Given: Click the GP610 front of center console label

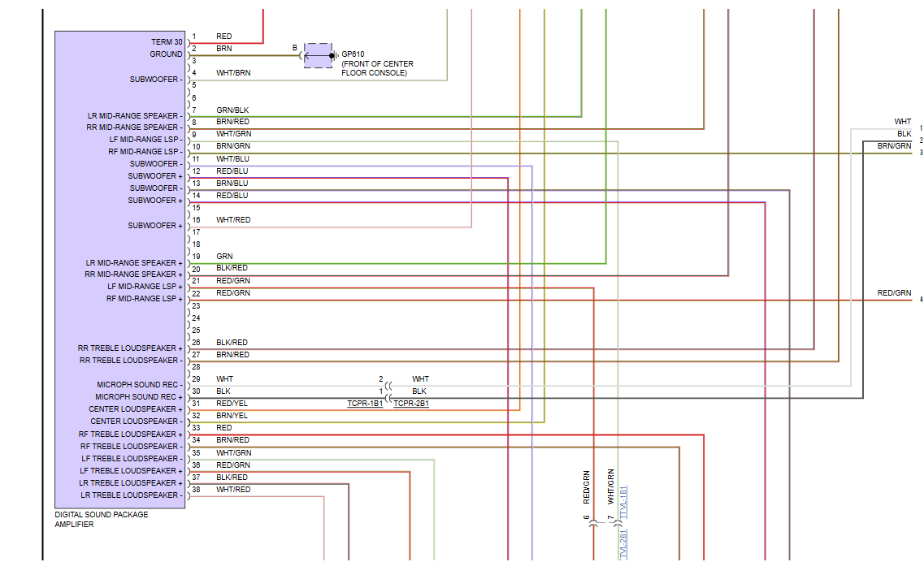Looking at the screenshot, I should (377, 63).
